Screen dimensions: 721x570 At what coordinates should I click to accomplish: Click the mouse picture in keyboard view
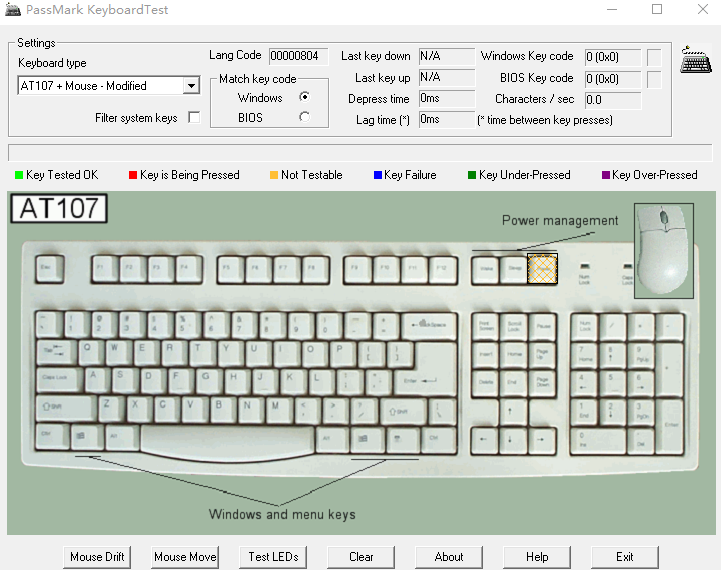664,251
